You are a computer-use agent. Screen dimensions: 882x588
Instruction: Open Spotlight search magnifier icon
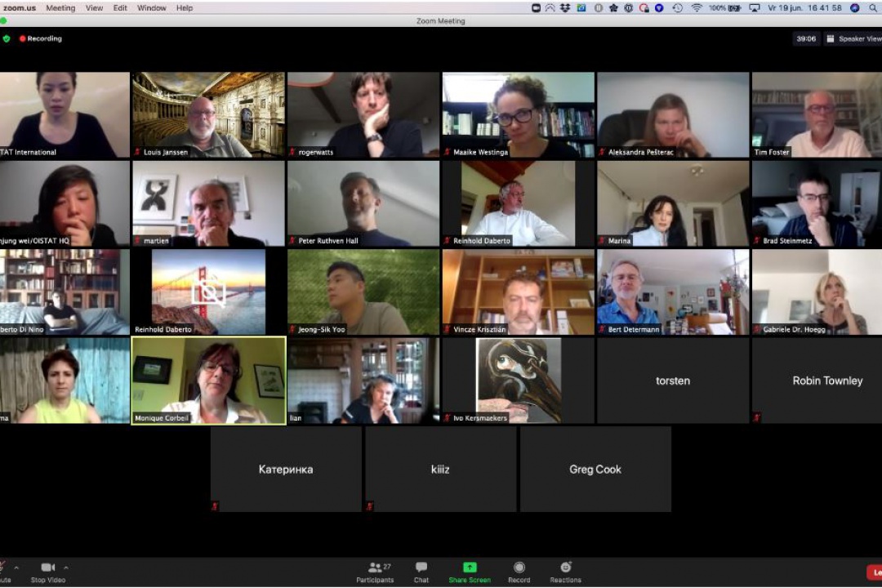(874, 8)
